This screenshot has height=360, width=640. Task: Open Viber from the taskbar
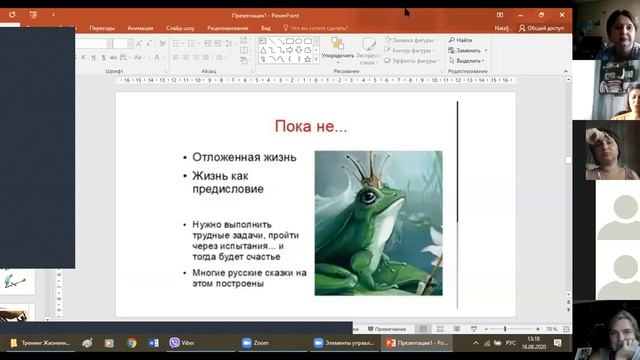coord(182,343)
